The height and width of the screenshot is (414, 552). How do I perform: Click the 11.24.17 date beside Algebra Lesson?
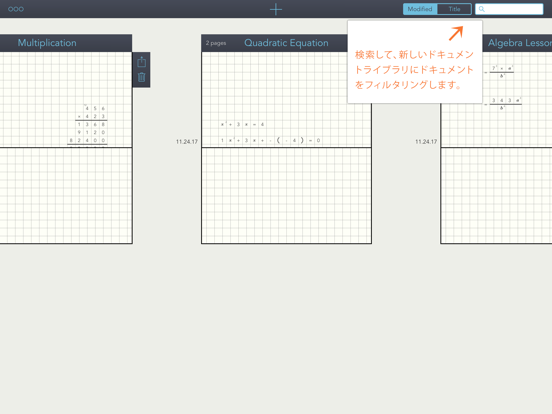coord(426,142)
